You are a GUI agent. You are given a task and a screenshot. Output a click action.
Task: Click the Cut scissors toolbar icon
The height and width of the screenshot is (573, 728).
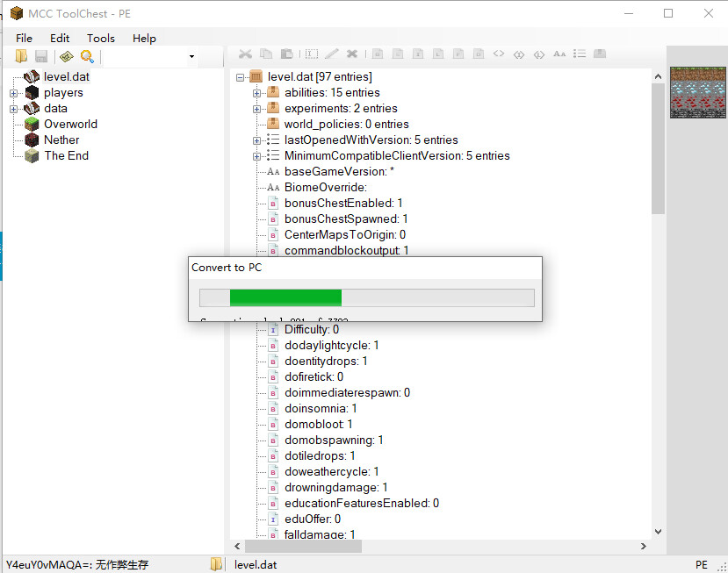[x=245, y=54]
